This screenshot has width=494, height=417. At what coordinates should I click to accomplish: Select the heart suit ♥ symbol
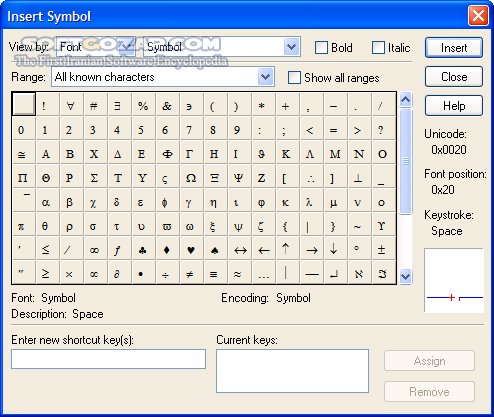tap(192, 248)
